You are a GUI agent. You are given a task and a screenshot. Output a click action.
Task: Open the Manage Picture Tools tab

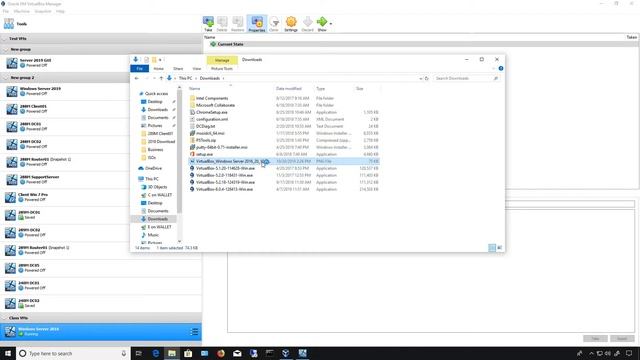tap(222, 60)
